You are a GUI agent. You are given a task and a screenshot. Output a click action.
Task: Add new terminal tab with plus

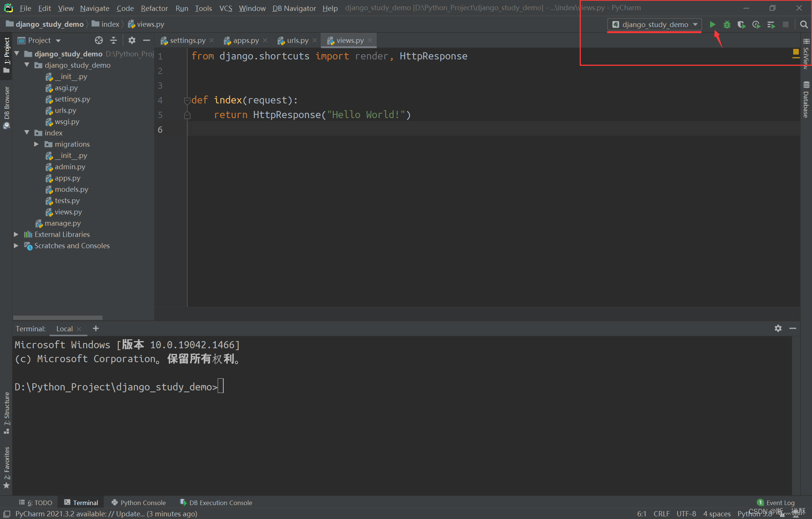[x=96, y=328]
